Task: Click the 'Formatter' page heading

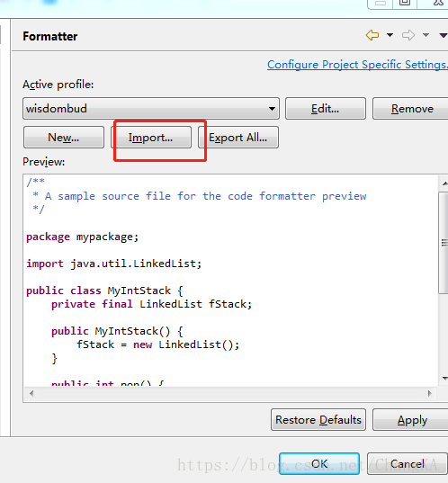Action: (49, 36)
